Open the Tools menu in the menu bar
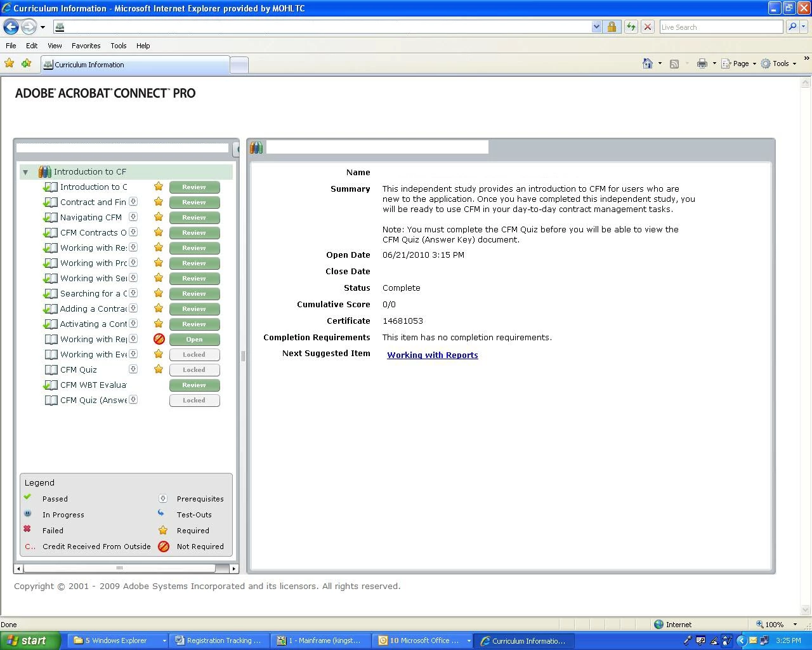812x650 pixels. 119,46
